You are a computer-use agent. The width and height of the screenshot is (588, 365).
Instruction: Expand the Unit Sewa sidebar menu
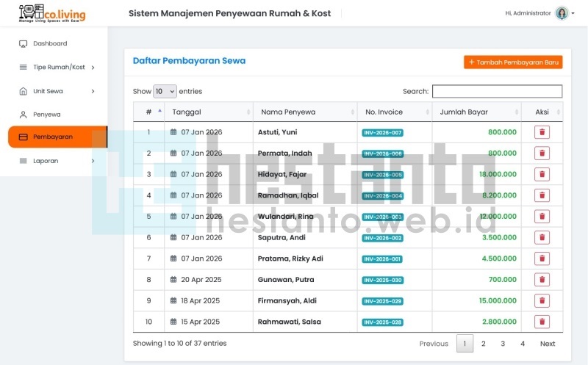tap(93, 91)
